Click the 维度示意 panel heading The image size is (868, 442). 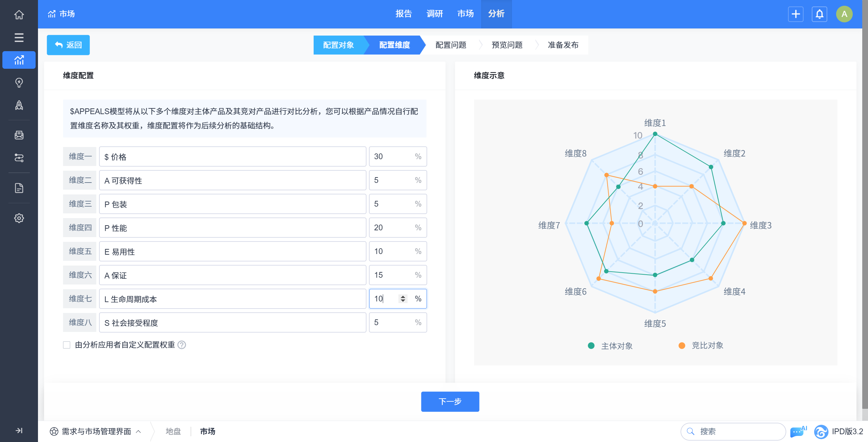pos(489,76)
